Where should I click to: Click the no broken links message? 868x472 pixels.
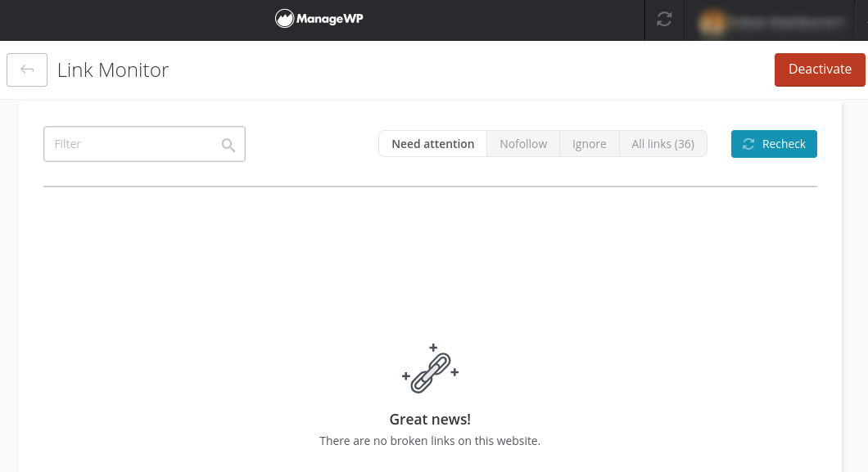(x=430, y=441)
